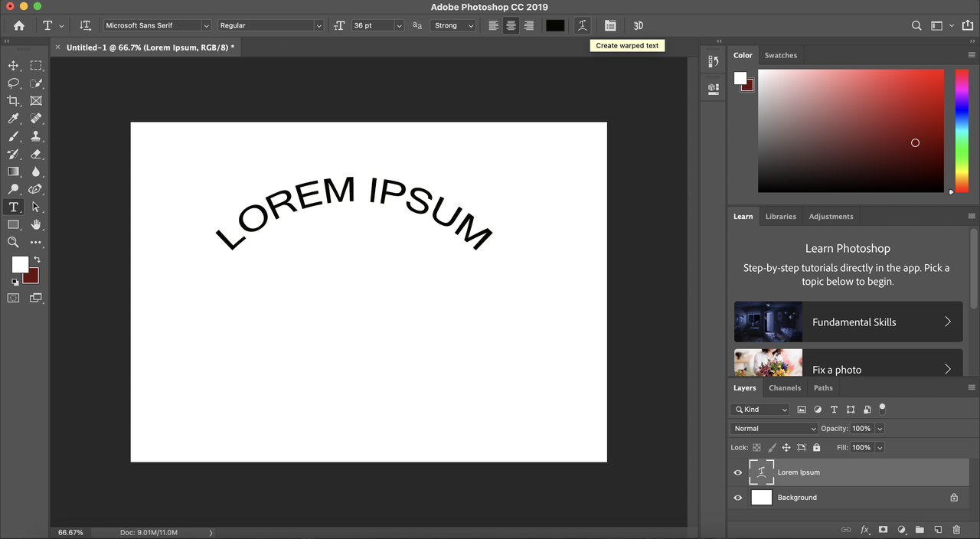Open the font family dropdown
The width and height of the screenshot is (980, 539).
tap(157, 25)
